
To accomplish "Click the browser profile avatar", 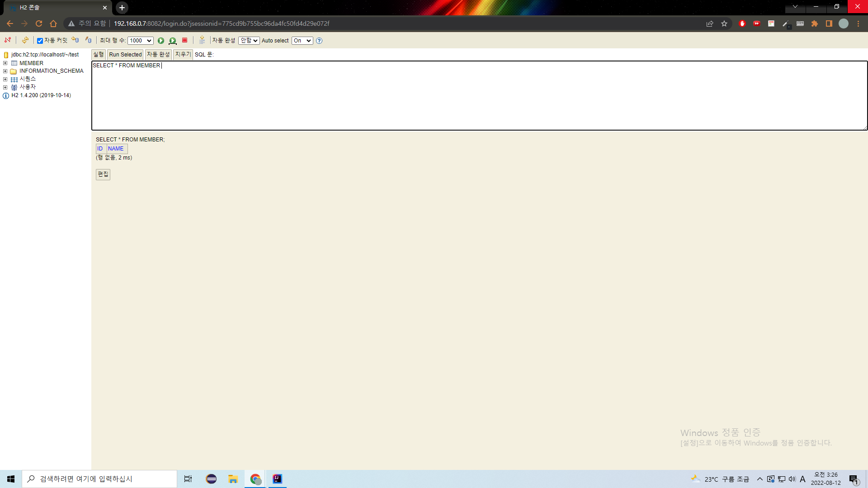I will 844,23.
